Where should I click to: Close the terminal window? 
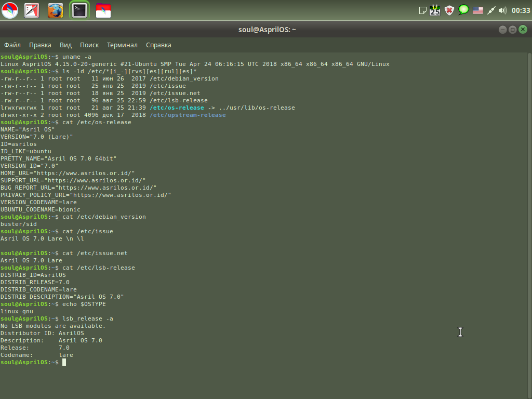[x=523, y=30]
